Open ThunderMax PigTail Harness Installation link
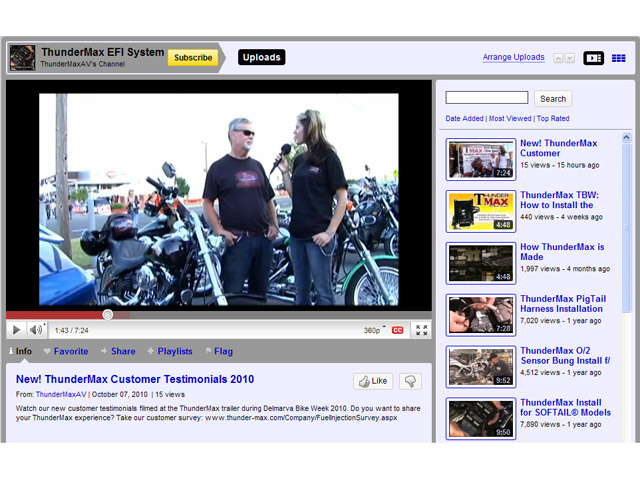The image size is (640, 480). pos(563,304)
